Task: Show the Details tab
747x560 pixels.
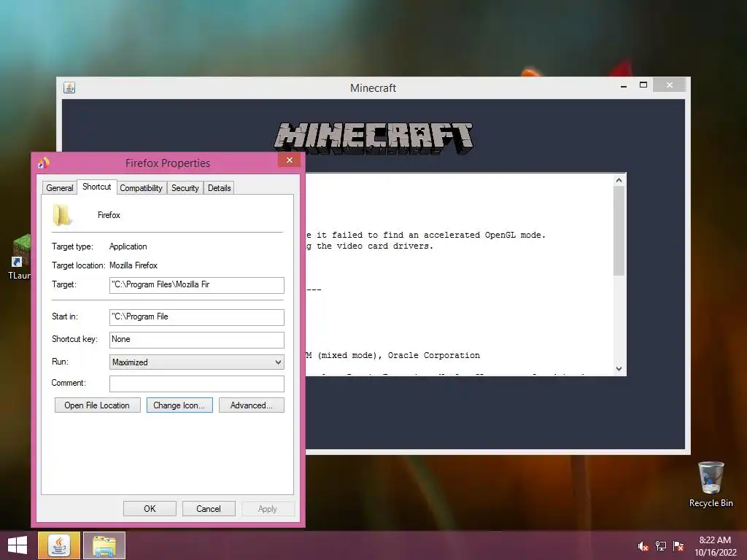Action: point(219,187)
